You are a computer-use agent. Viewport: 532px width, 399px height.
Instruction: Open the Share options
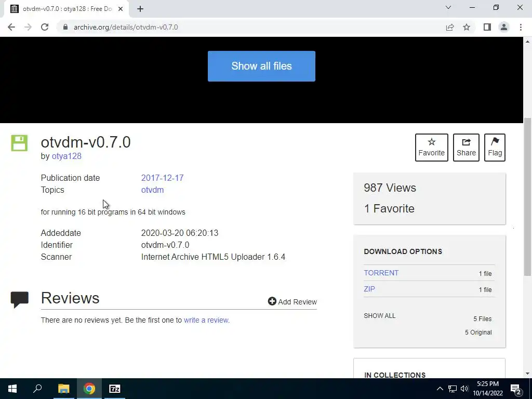466,147
